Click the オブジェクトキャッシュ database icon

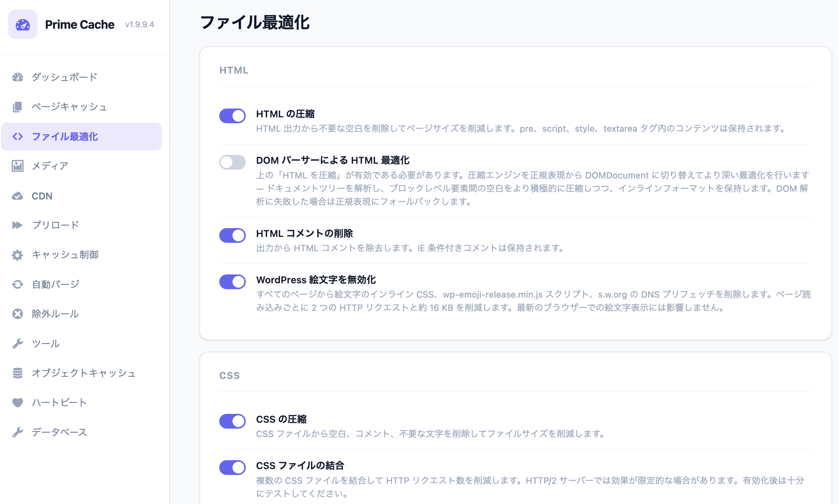(17, 373)
